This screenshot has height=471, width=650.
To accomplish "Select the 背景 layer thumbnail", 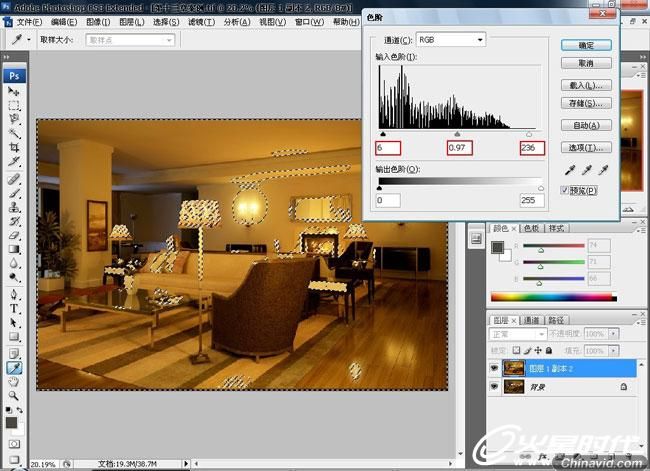I will 514,386.
